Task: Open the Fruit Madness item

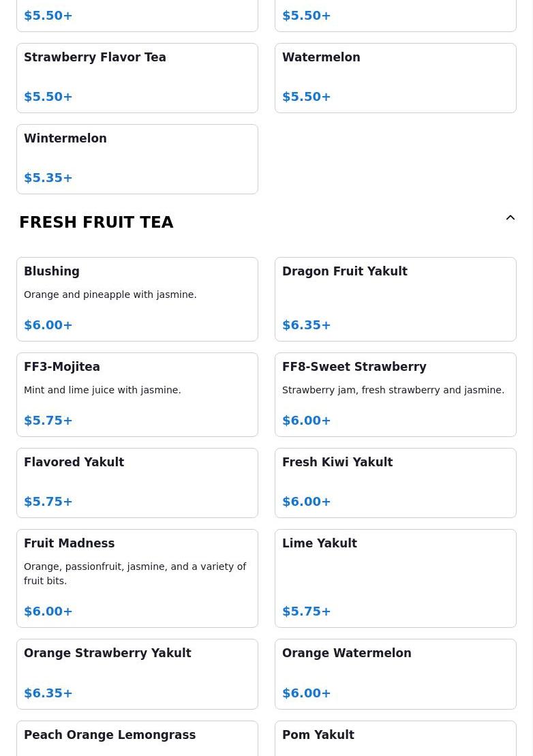Action: 138,578
